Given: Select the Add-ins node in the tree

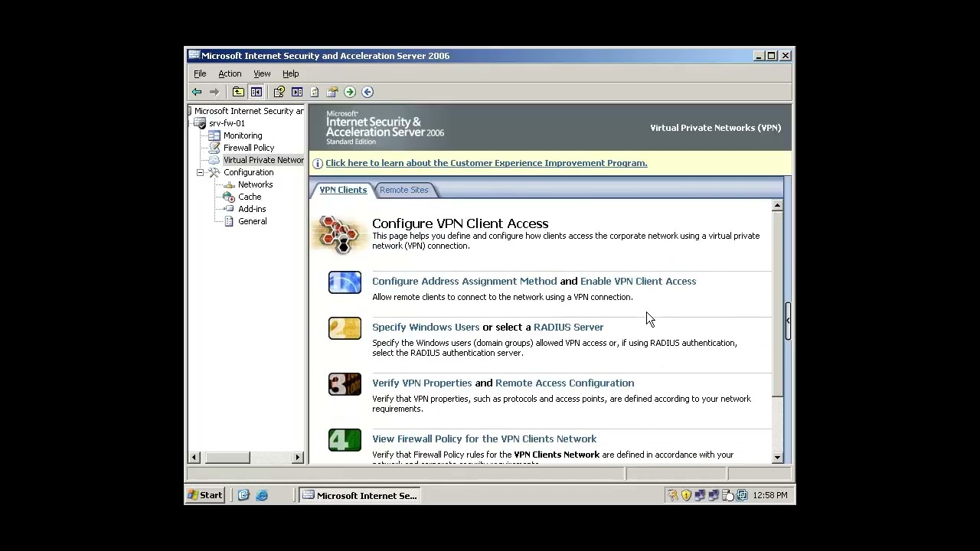Looking at the screenshot, I should (252, 209).
